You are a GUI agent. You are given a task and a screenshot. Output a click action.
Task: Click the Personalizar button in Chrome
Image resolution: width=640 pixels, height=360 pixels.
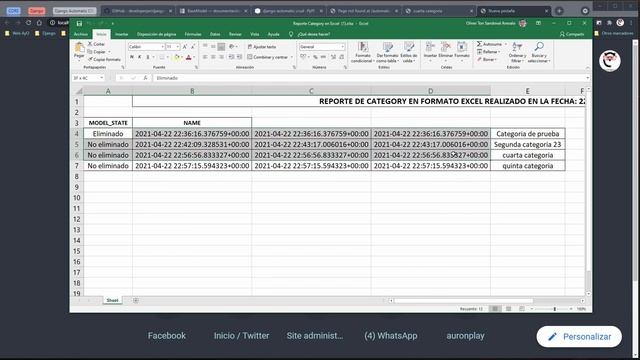579,337
